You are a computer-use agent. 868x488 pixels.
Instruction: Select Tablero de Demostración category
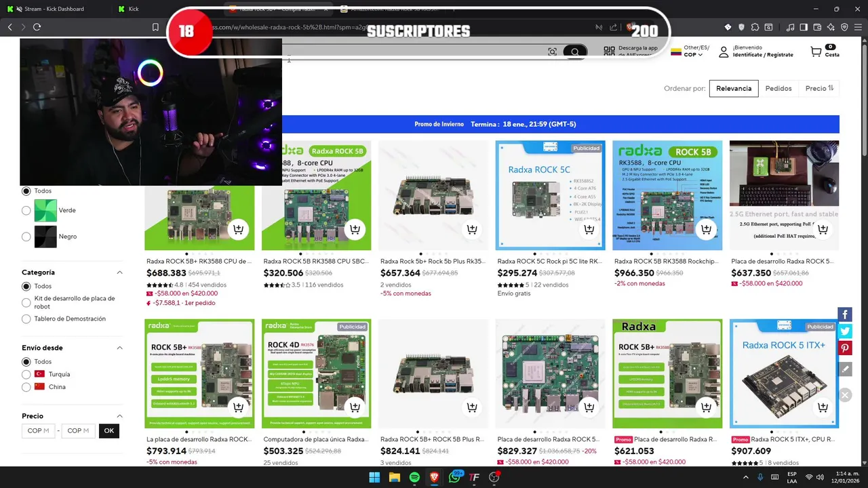click(26, 319)
